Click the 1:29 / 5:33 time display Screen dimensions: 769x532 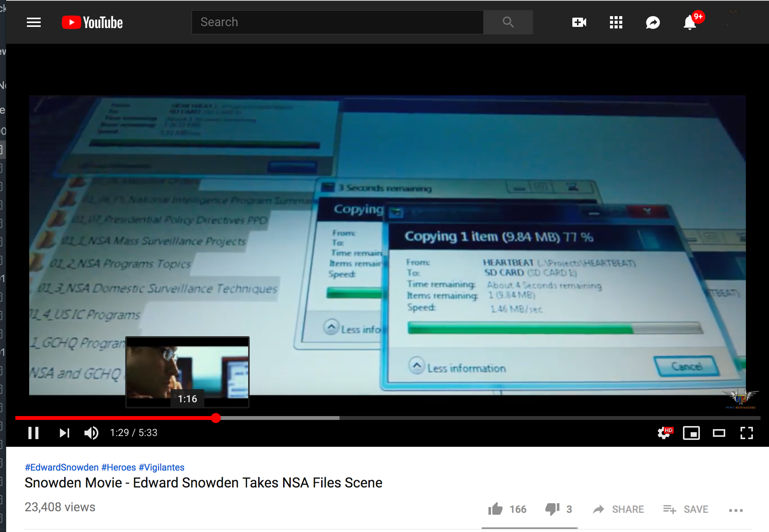pyautogui.click(x=134, y=433)
